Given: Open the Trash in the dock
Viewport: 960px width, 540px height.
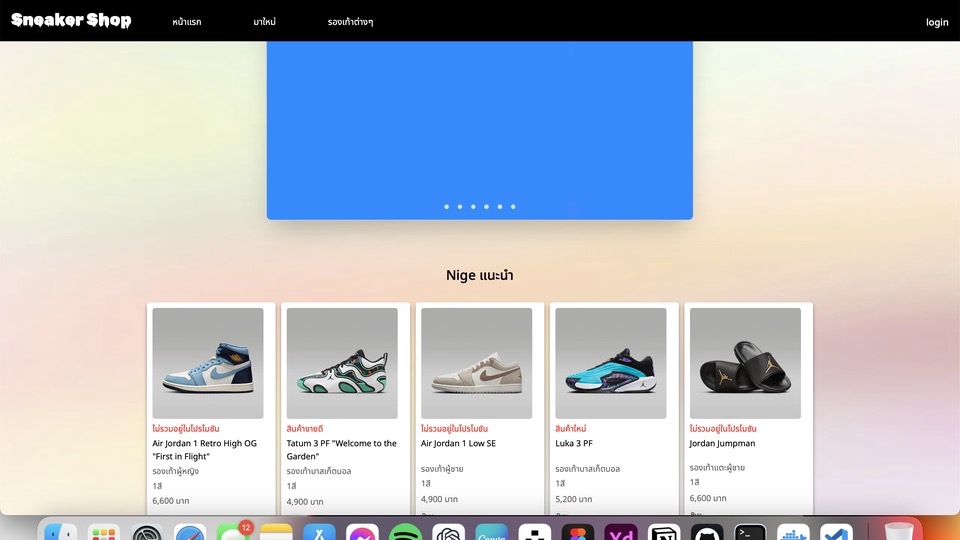Looking at the screenshot, I should click(899, 531).
